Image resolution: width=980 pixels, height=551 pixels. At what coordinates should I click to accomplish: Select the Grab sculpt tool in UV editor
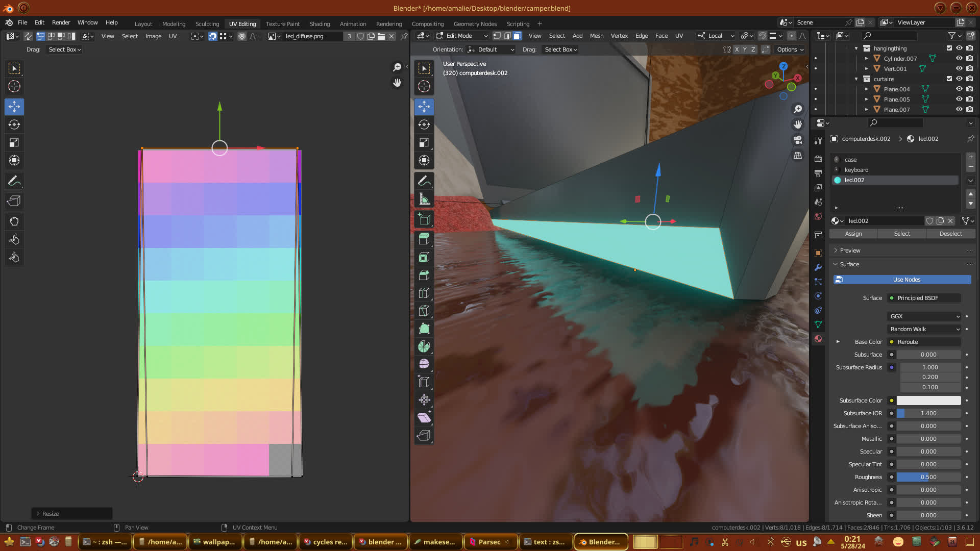click(x=14, y=221)
